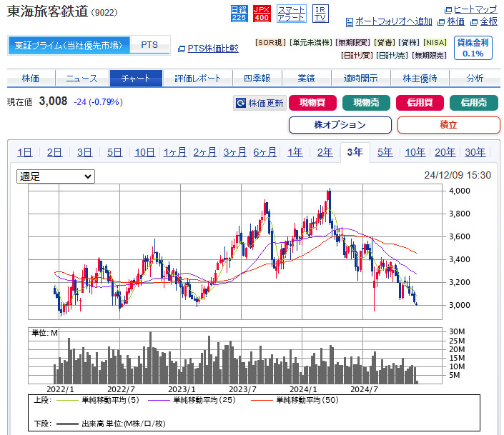Image resolution: width=504 pixels, height=435 pixels.
Task: Add stock via ポートフォリオへ追加
Action: [x=389, y=21]
